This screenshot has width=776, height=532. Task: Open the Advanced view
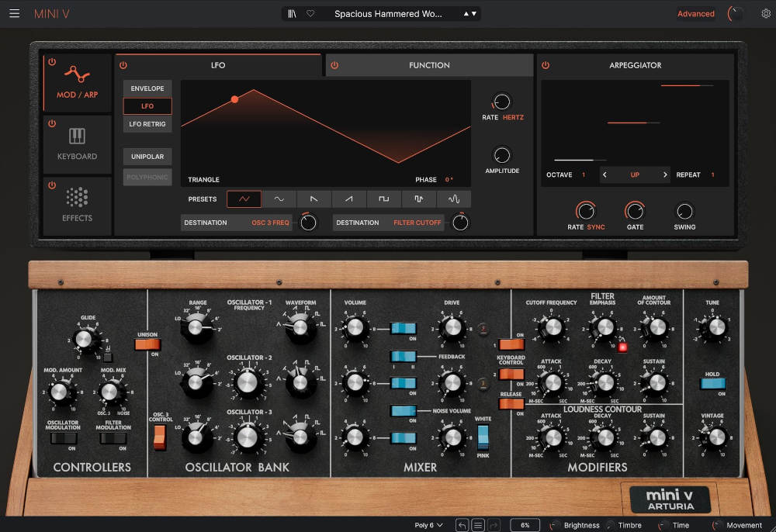click(695, 13)
